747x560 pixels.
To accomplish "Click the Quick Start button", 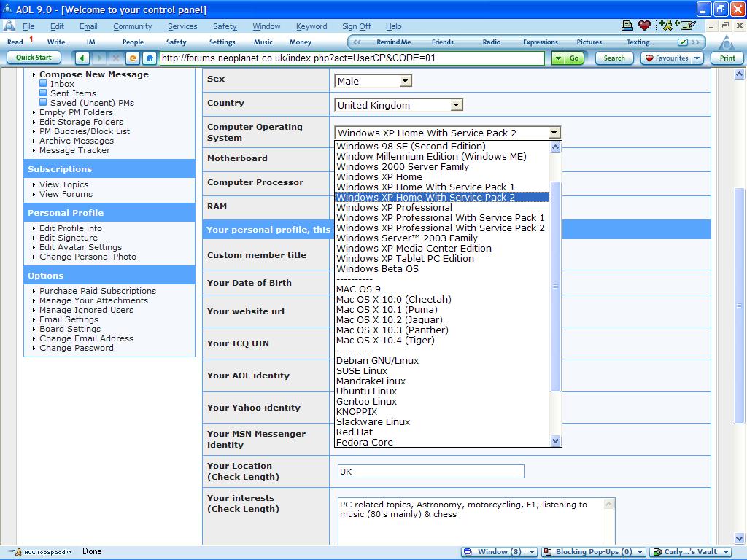I will (34, 58).
